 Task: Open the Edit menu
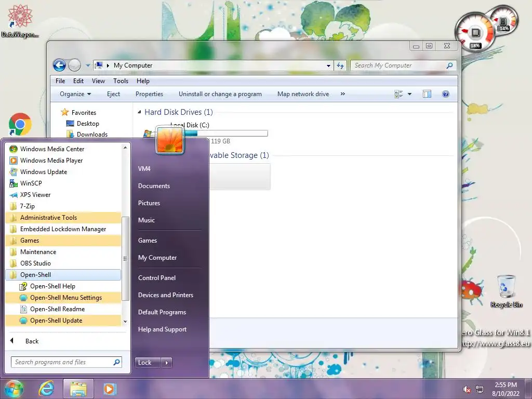tap(78, 81)
